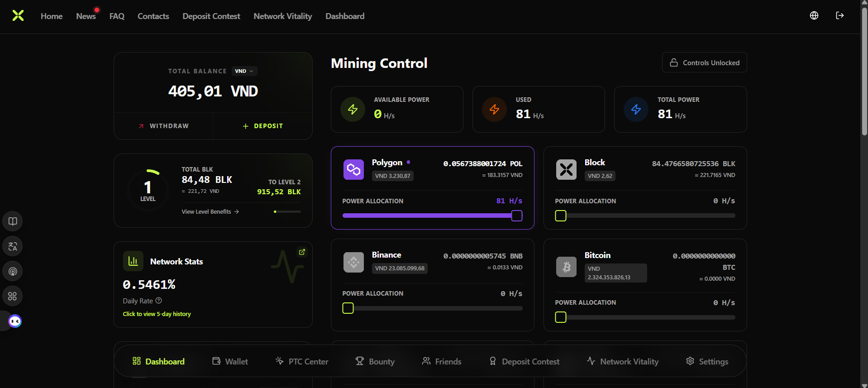
Task: Switch to the Bounty tab
Action: (375, 361)
